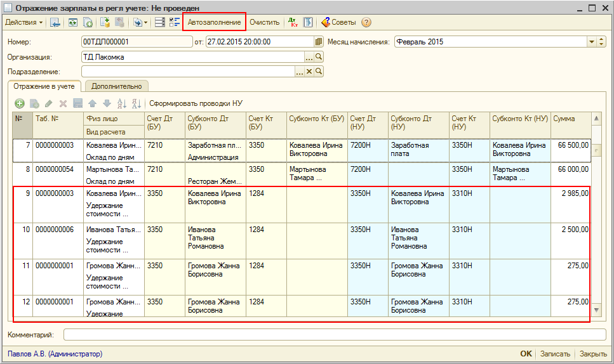Click the table's scroll down arrow
The width and height of the screenshot is (614, 364).
[x=596, y=310]
